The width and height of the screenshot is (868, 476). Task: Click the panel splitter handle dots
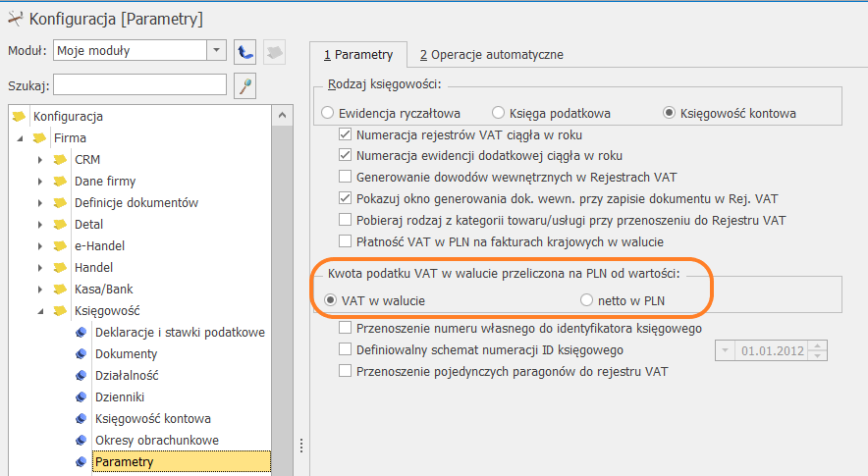301,446
